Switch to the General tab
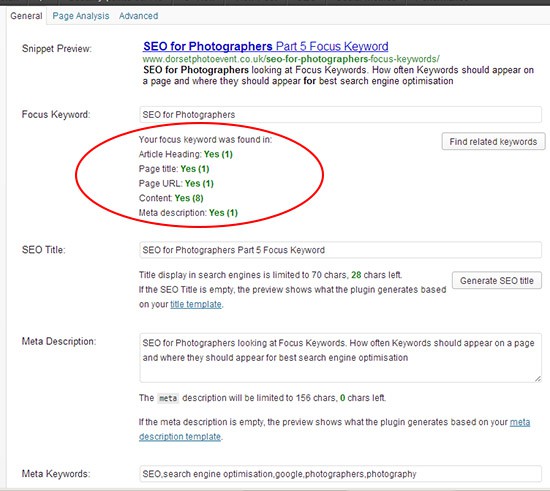This screenshot has width=550, height=491. tap(26, 16)
